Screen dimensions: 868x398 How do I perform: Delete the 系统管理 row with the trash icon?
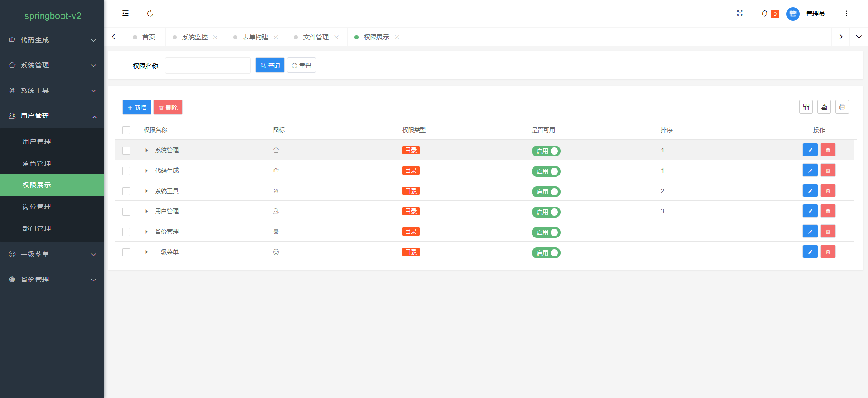[828, 150]
